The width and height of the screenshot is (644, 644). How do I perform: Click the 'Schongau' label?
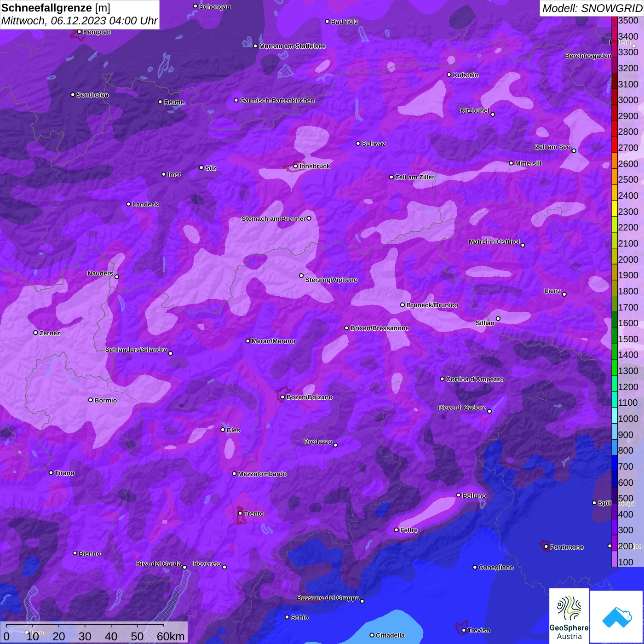[215, 6]
